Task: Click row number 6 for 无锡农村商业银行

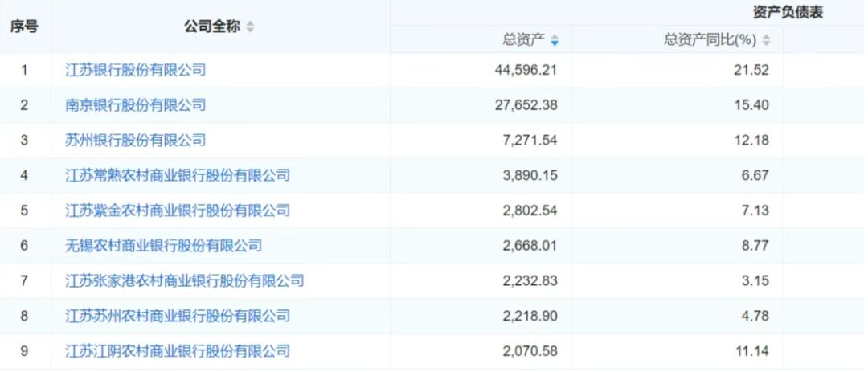Action: click(24, 245)
